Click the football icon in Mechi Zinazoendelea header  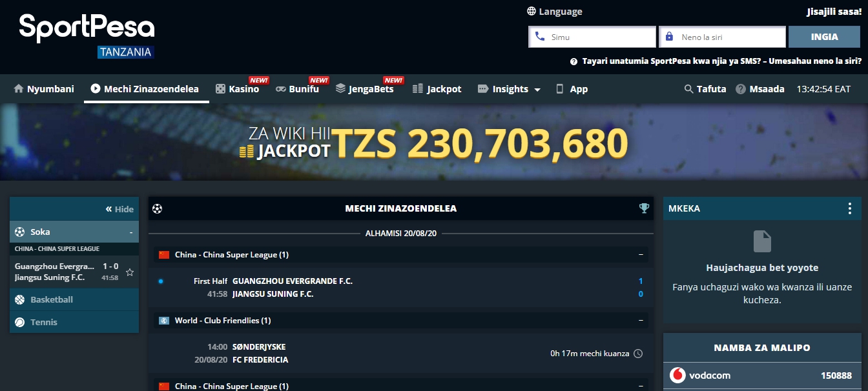157,208
